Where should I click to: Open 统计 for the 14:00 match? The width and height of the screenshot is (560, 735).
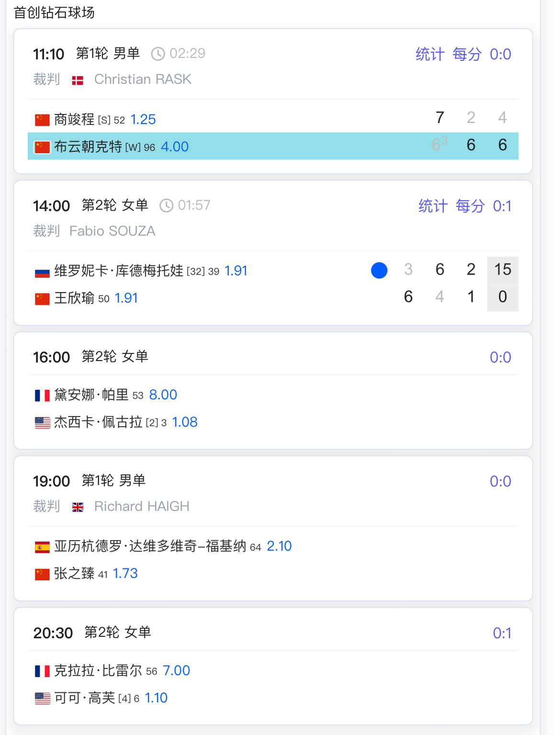pyautogui.click(x=433, y=206)
